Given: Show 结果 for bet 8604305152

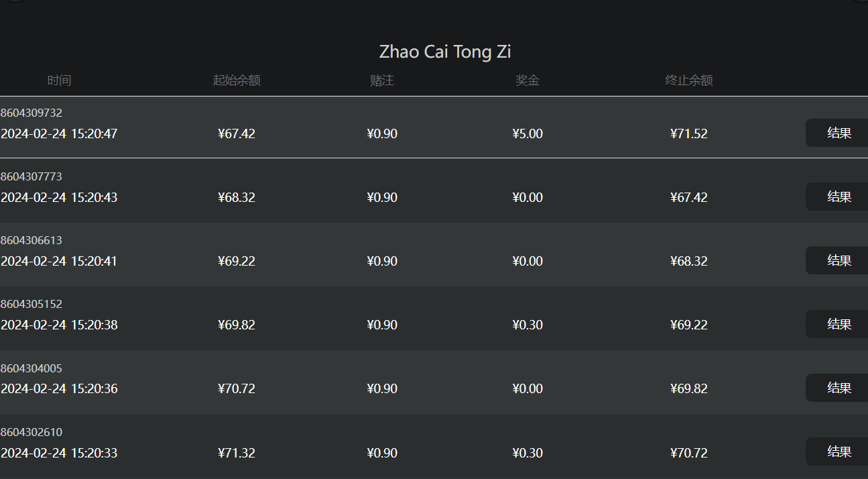Looking at the screenshot, I should point(836,324).
